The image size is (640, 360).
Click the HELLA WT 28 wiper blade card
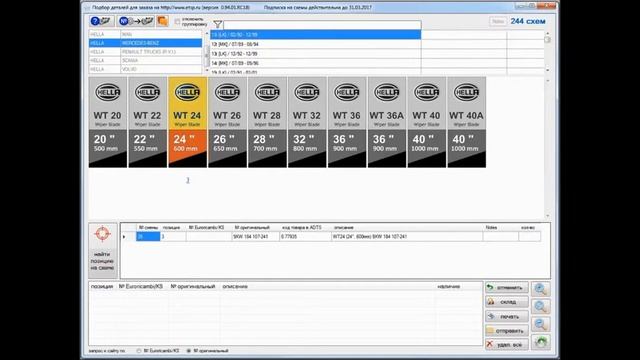tap(267, 122)
